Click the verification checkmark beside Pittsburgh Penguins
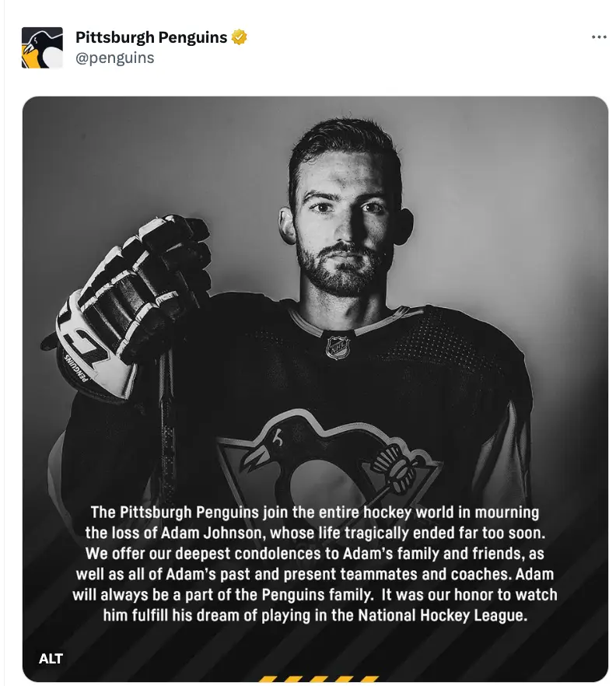 tap(240, 35)
